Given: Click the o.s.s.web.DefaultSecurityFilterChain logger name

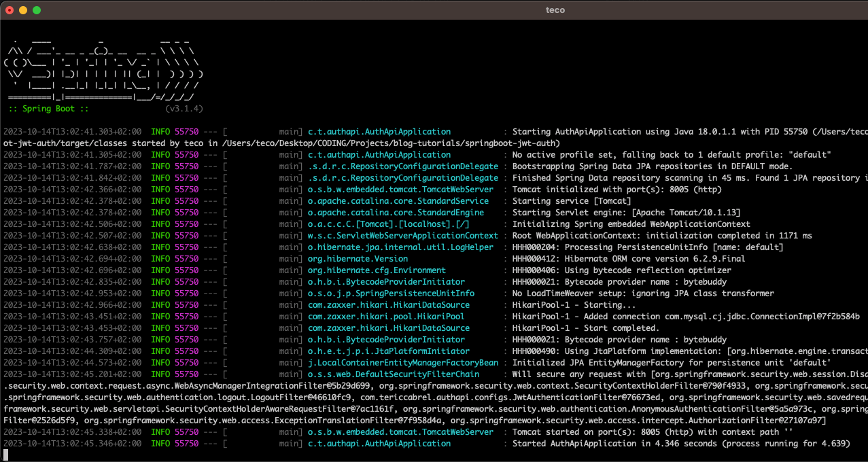Looking at the screenshot, I should click(x=393, y=374).
